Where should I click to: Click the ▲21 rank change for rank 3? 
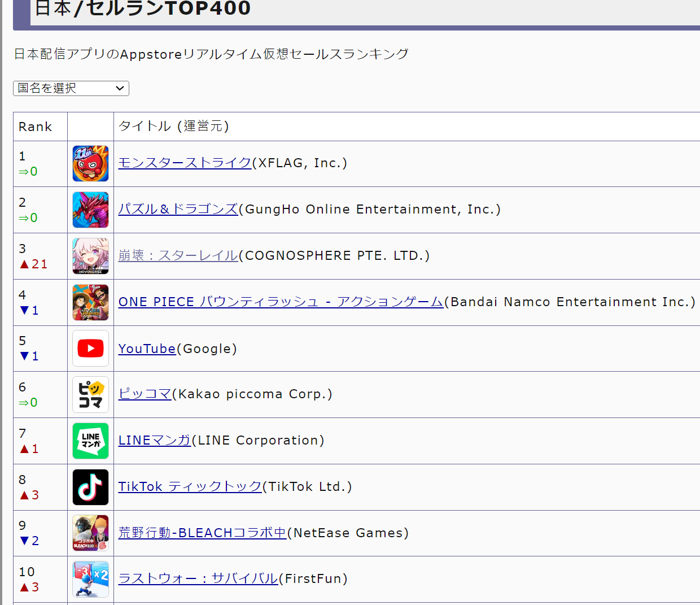[x=33, y=264]
